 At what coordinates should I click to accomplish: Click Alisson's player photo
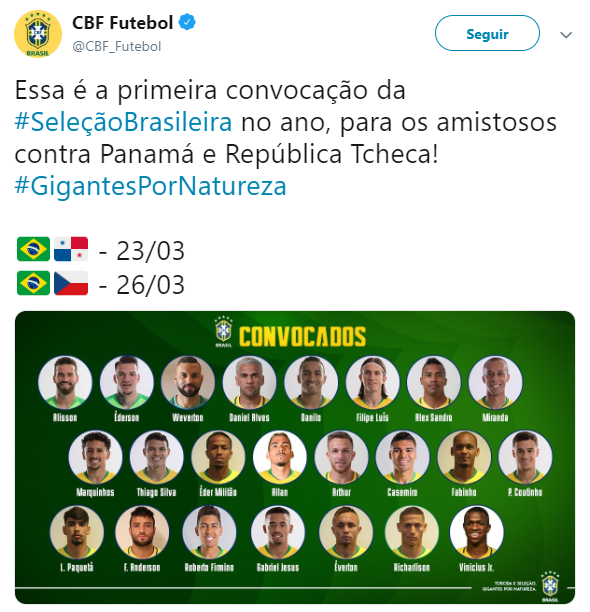(x=65, y=382)
